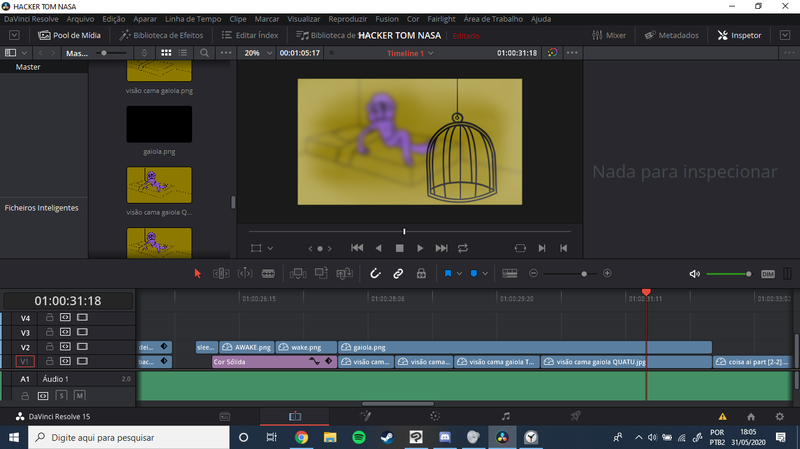Select the blade edit tool
800x449 pixels.
click(268, 273)
